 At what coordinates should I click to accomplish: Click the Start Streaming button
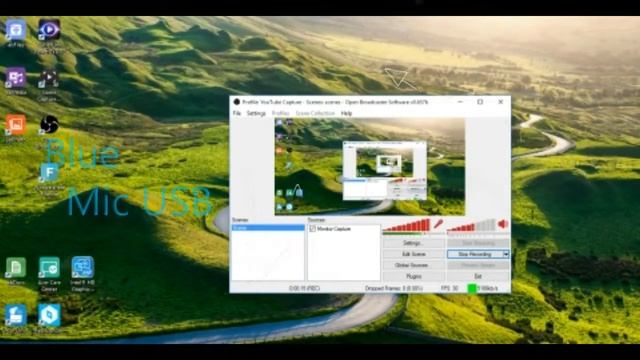pyautogui.click(x=478, y=243)
